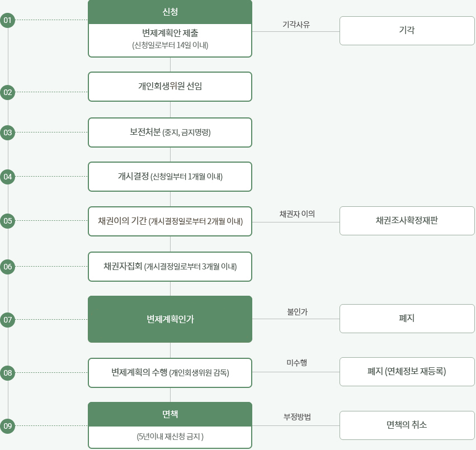
Task: Select the step 03 circle marker
Action: 8,132
